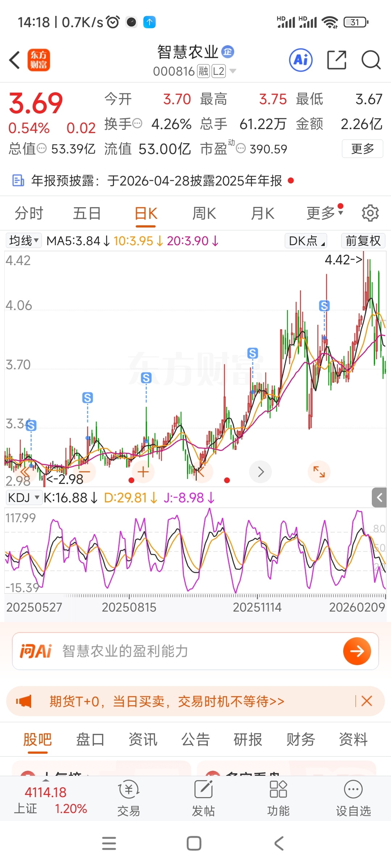Tap info icon next to 总值
This screenshot has width=391, height=868.
click(42, 148)
